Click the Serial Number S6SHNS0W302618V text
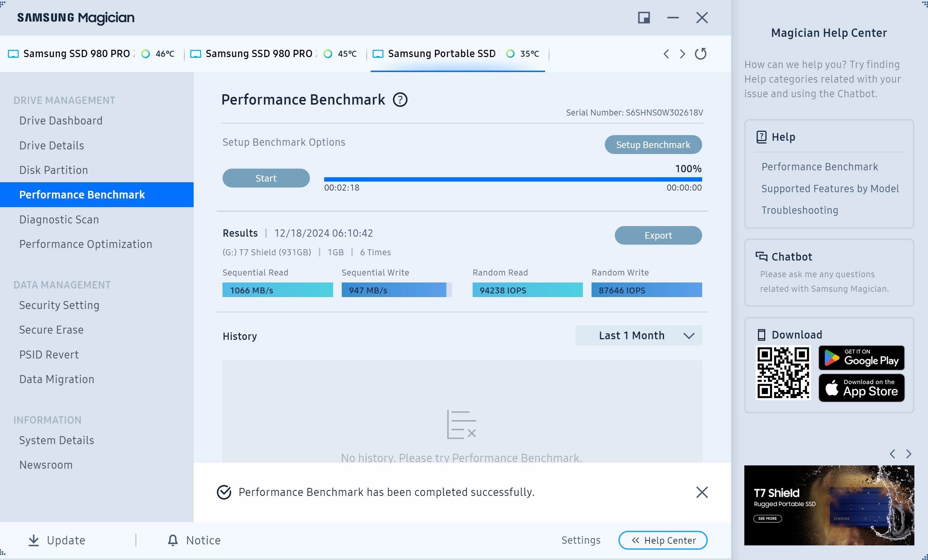The height and width of the screenshot is (560, 928). point(634,113)
